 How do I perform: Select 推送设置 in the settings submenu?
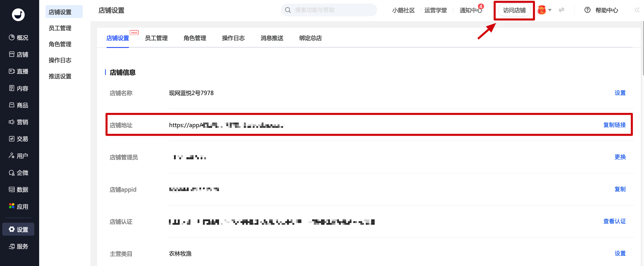pyautogui.click(x=60, y=76)
